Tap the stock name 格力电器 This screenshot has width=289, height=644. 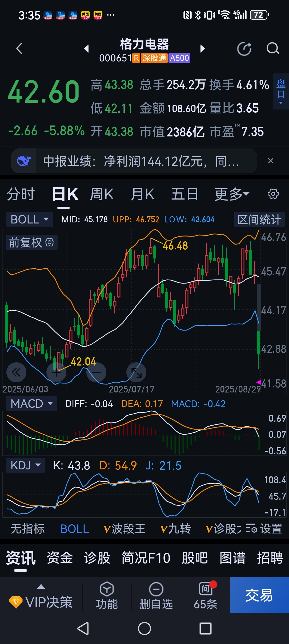click(x=144, y=44)
